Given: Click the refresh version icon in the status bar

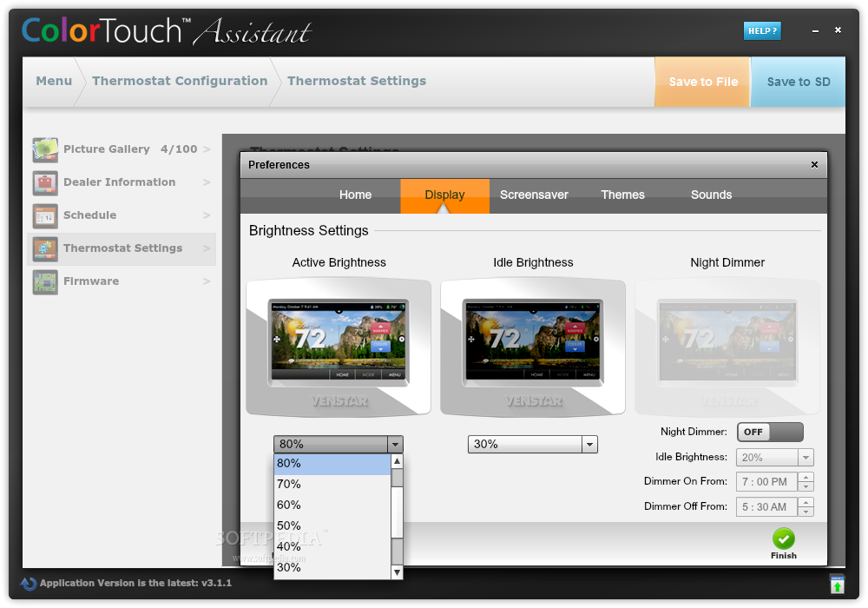Looking at the screenshot, I should (29, 583).
